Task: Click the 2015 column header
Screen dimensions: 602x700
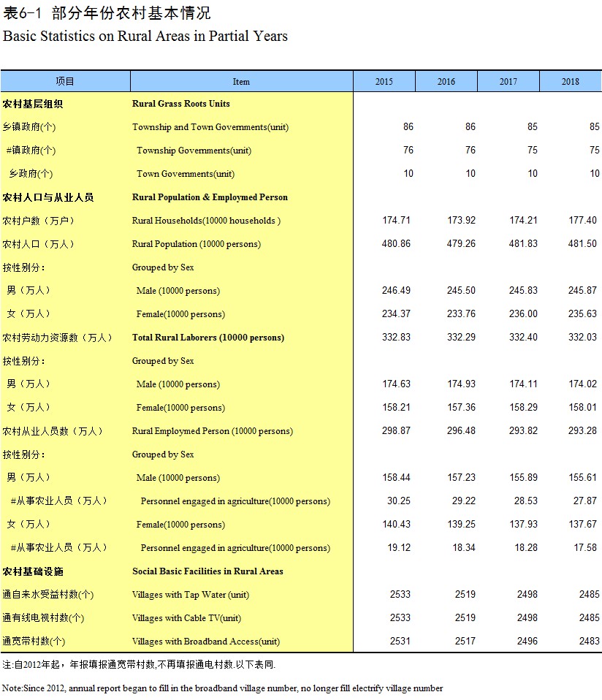Action: tap(384, 81)
